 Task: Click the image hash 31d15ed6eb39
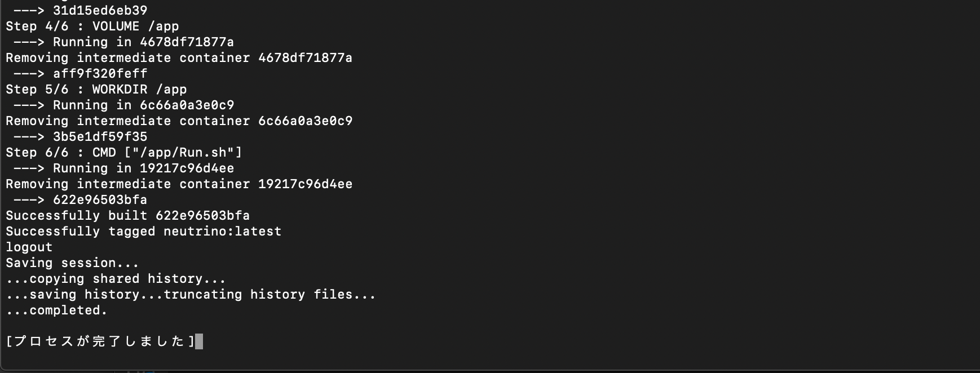[x=100, y=11]
